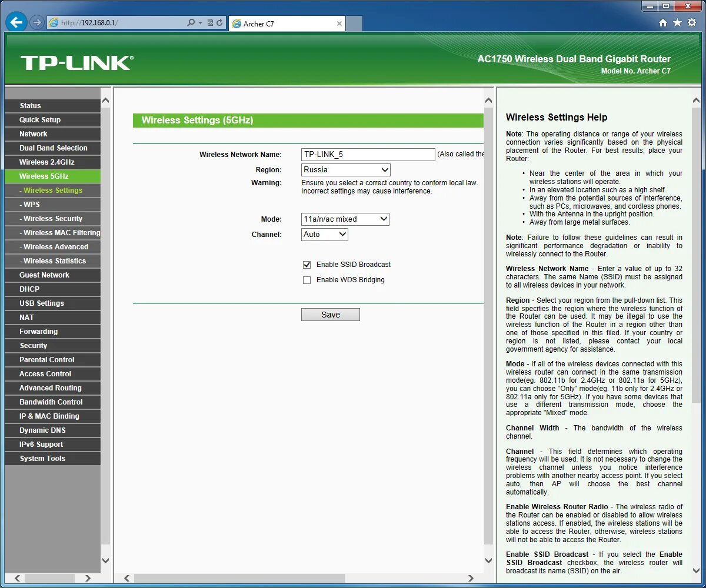Open the Region dropdown showing Russia

(346, 170)
